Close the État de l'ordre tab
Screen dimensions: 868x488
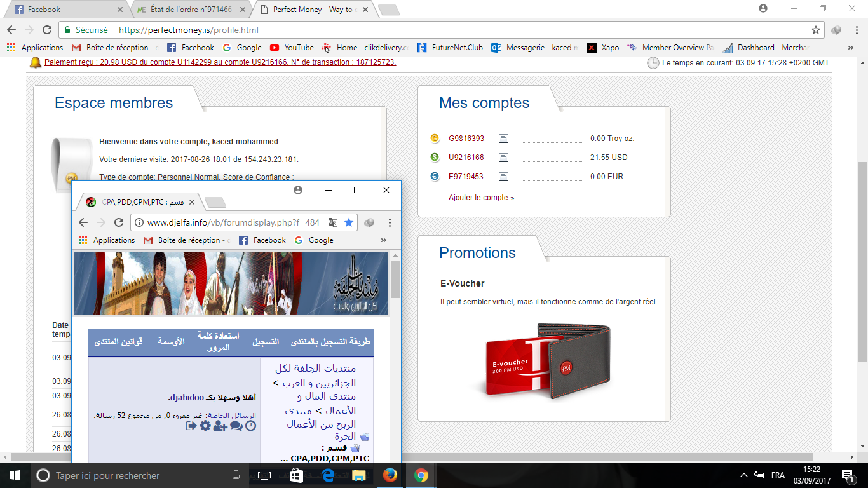tap(243, 10)
